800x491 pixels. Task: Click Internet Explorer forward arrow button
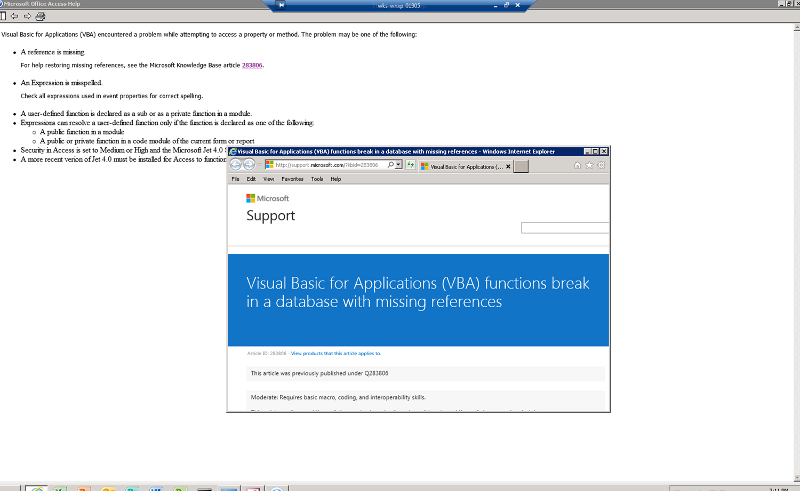click(x=248, y=164)
